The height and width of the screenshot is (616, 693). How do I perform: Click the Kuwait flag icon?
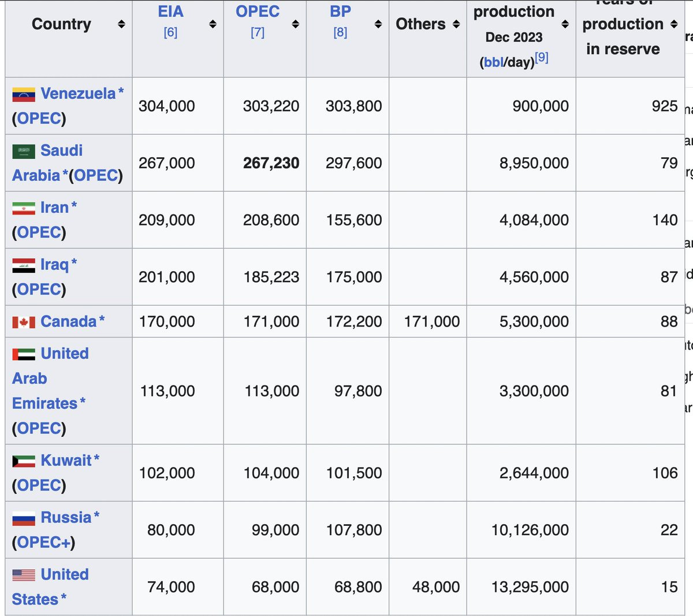24,461
